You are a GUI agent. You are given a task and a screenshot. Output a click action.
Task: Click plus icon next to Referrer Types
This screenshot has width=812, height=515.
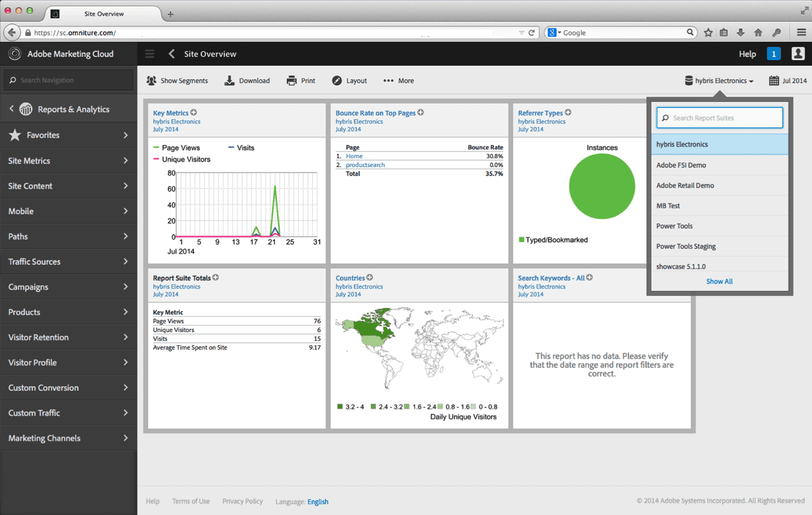[568, 113]
